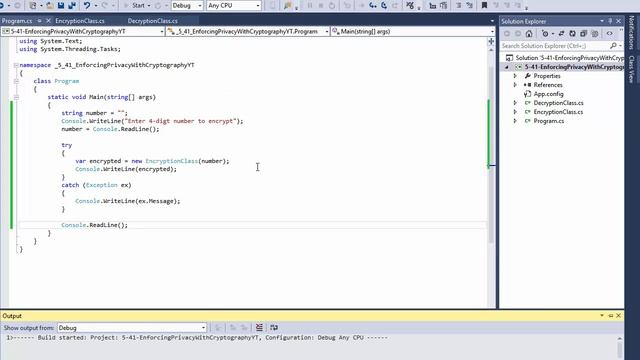
Task: Click the Undo arrow icon
Action: pos(87,5)
